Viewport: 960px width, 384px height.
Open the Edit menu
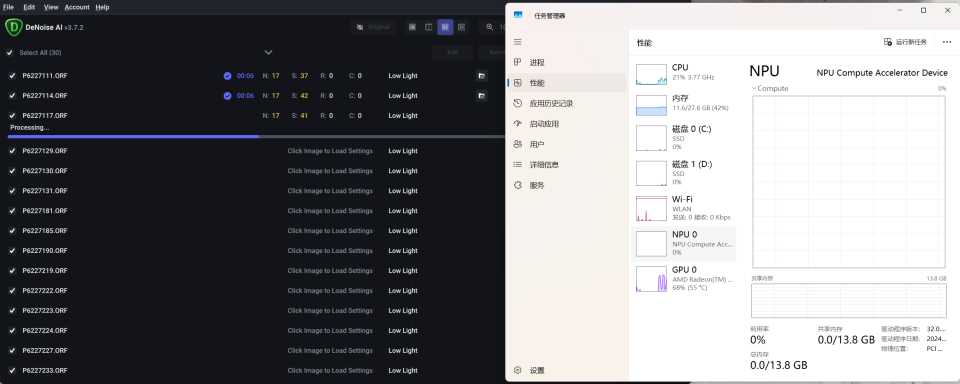29,7
